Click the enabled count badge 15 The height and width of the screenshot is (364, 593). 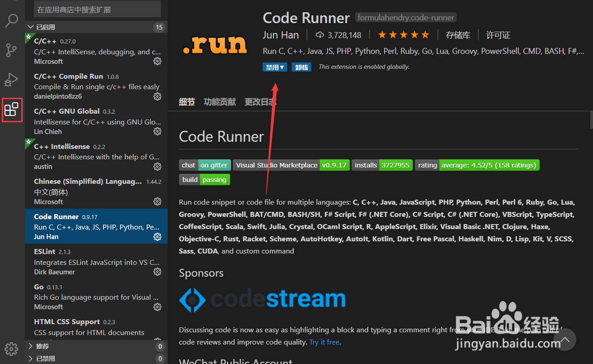point(159,27)
